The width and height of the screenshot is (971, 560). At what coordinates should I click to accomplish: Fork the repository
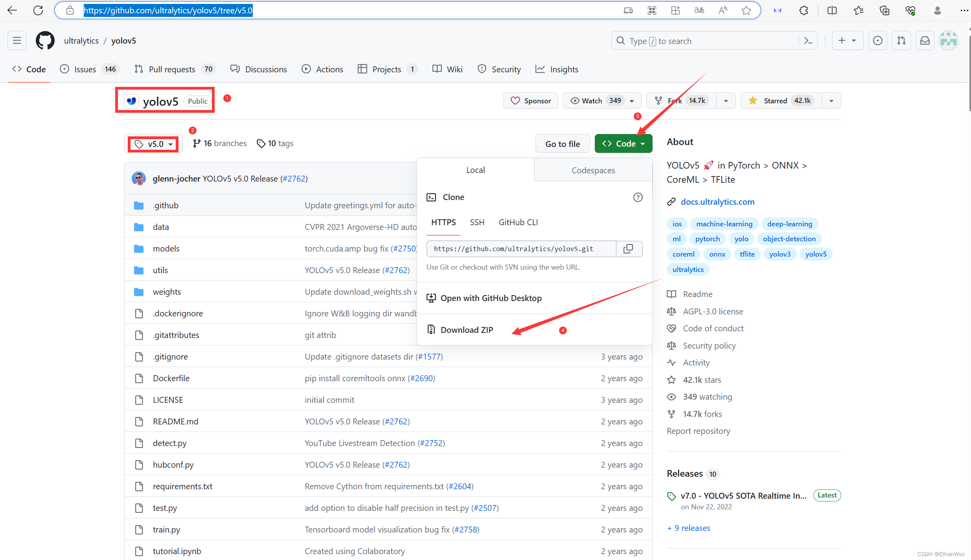pos(682,101)
